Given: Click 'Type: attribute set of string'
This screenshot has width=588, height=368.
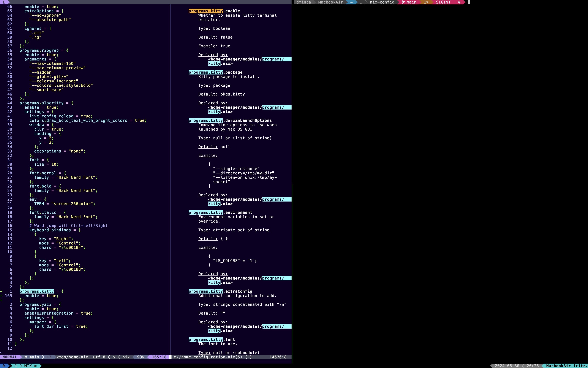Looking at the screenshot, I should pyautogui.click(x=234, y=230).
